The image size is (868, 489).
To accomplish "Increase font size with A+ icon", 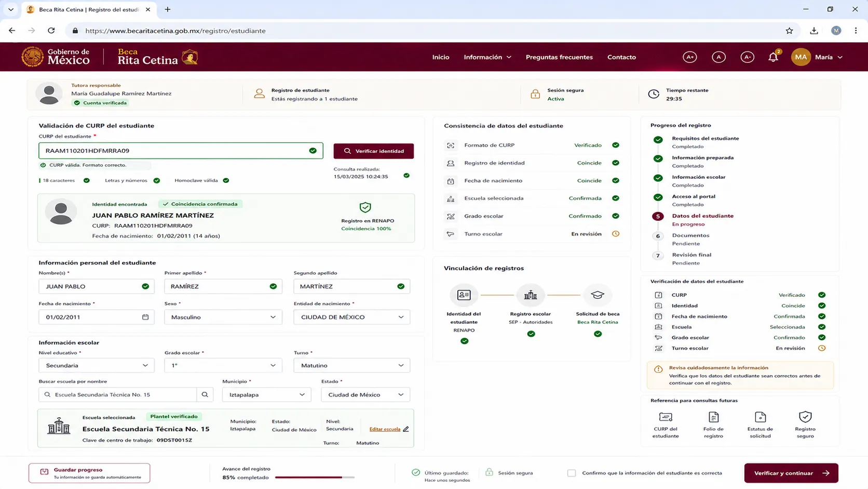I will click(689, 57).
